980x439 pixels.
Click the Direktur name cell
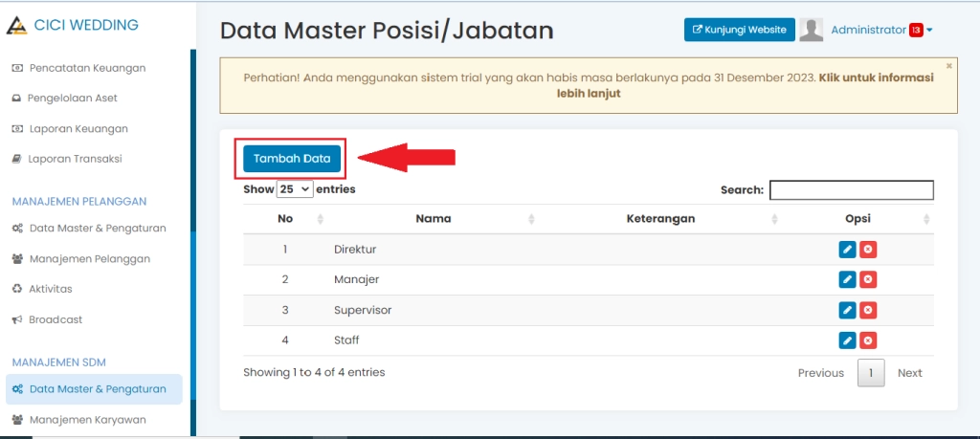355,250
